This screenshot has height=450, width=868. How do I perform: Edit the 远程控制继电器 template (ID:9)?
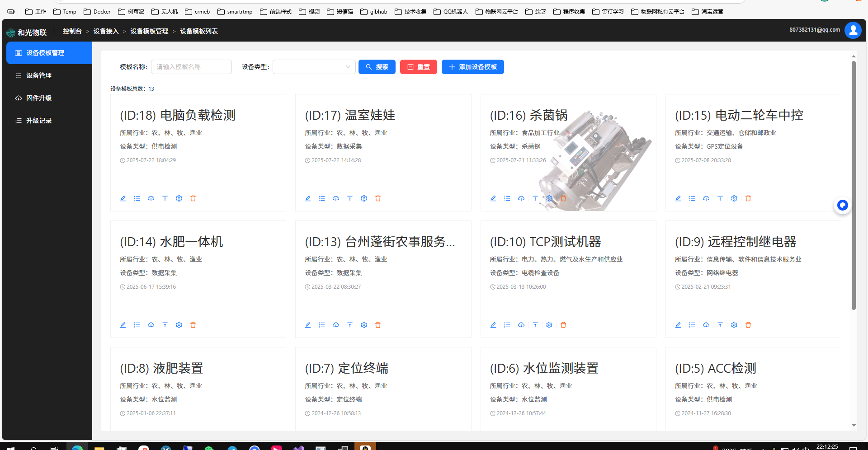pos(678,325)
